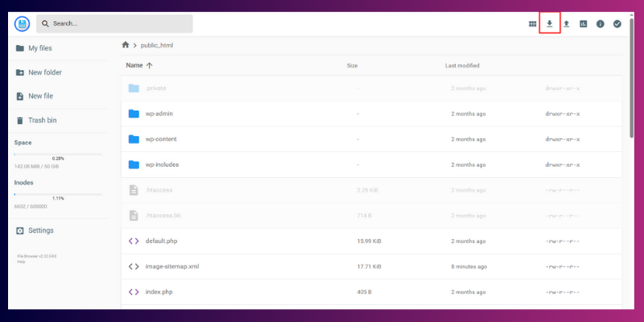This screenshot has width=644, height=322.
Task: Click the default.php code icon
Action: click(134, 241)
